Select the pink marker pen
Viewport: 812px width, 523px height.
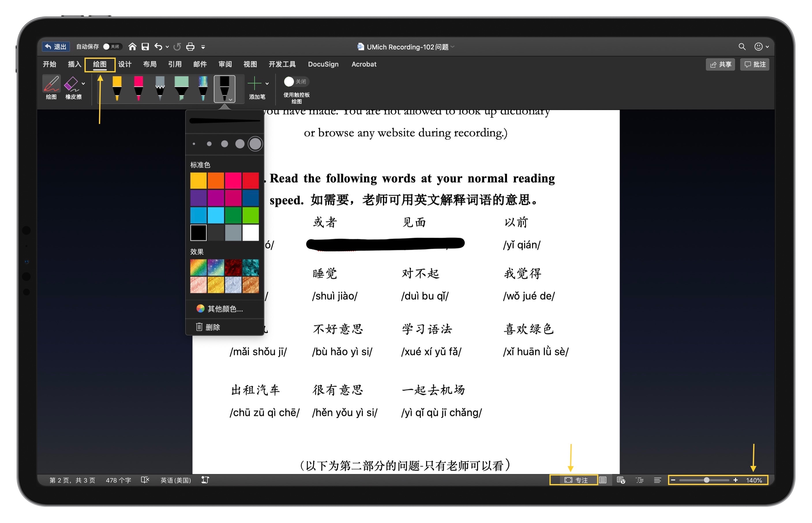tap(138, 88)
